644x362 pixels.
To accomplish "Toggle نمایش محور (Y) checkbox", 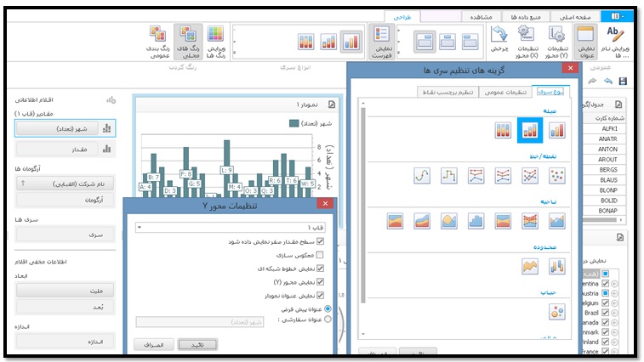I will [x=321, y=282].
